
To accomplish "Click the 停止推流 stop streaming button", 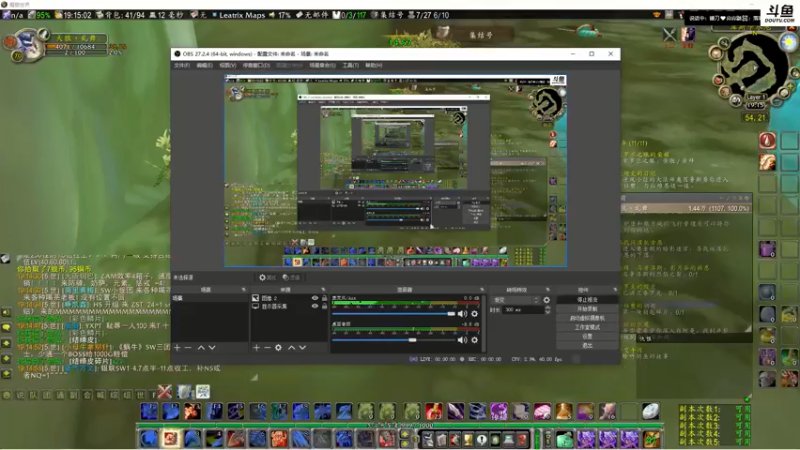I will 587,299.
